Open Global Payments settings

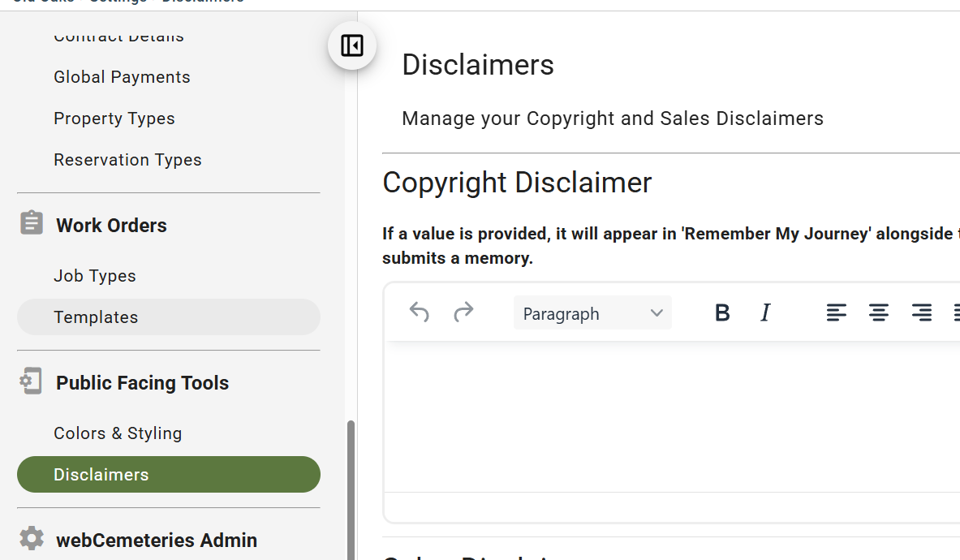click(x=122, y=77)
